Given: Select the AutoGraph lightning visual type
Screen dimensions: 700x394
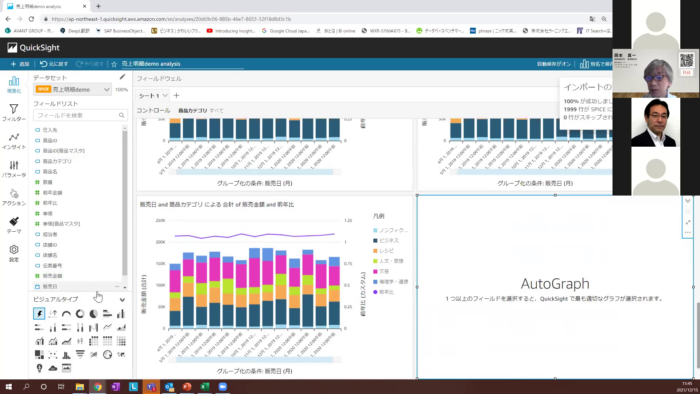Looking at the screenshot, I should coord(39,314).
